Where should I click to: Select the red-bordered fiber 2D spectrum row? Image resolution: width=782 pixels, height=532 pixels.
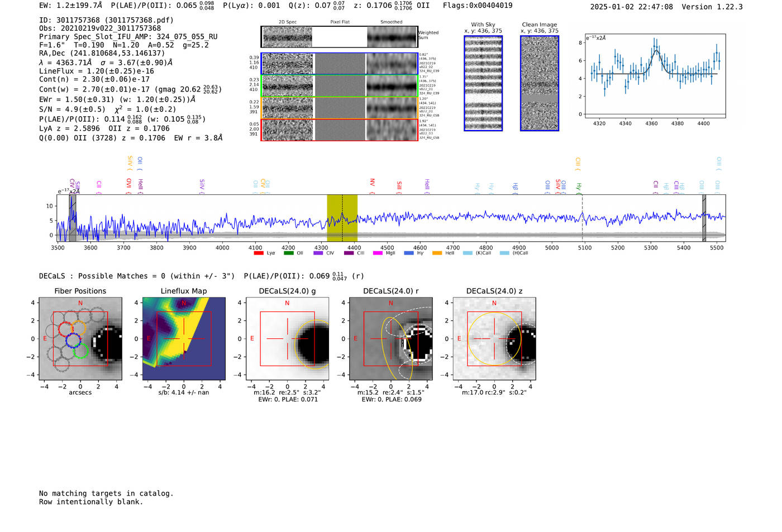(340, 130)
